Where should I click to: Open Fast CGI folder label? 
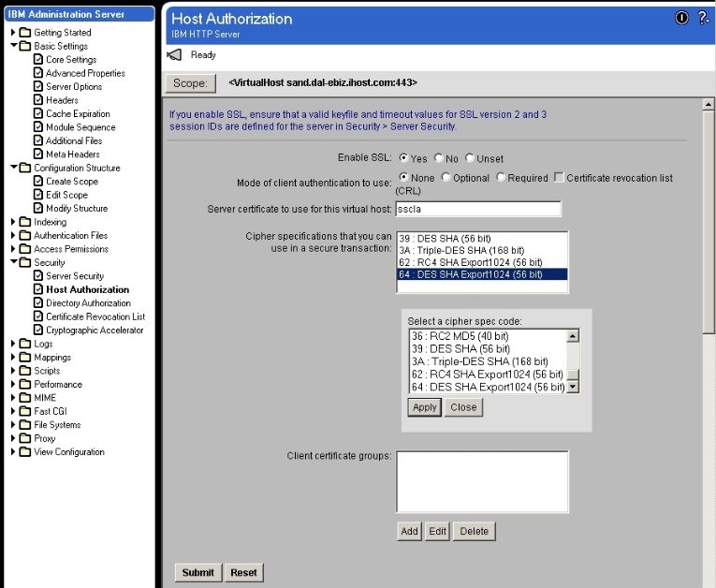coord(51,411)
